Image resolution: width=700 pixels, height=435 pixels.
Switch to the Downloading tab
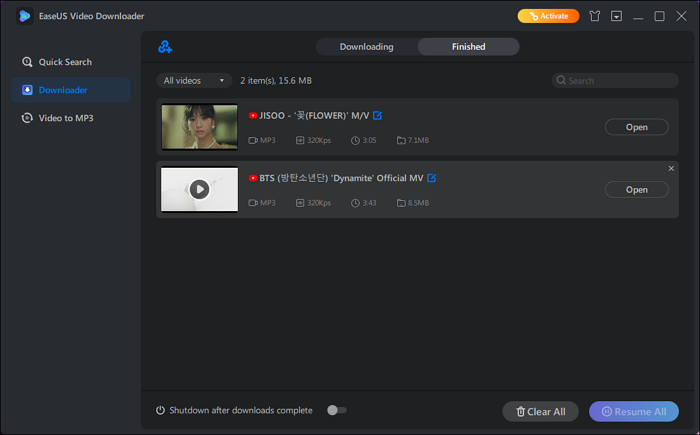pos(366,47)
